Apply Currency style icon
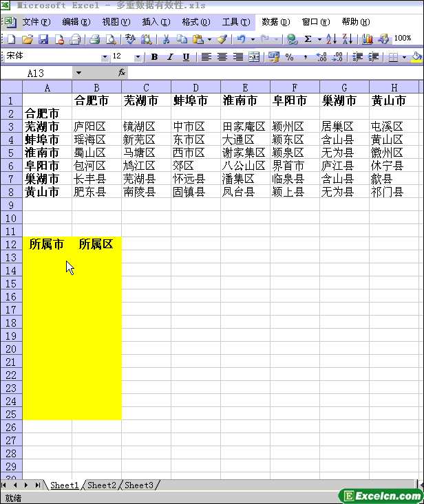The width and height of the screenshot is (424, 504). click(x=273, y=57)
